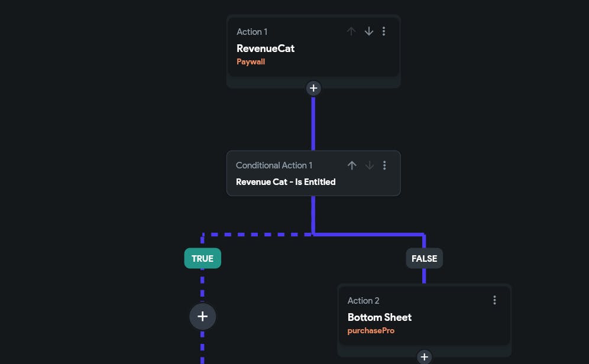The height and width of the screenshot is (364, 589).
Task: Open Conditional Action 1 more options menu
Action: click(x=385, y=165)
